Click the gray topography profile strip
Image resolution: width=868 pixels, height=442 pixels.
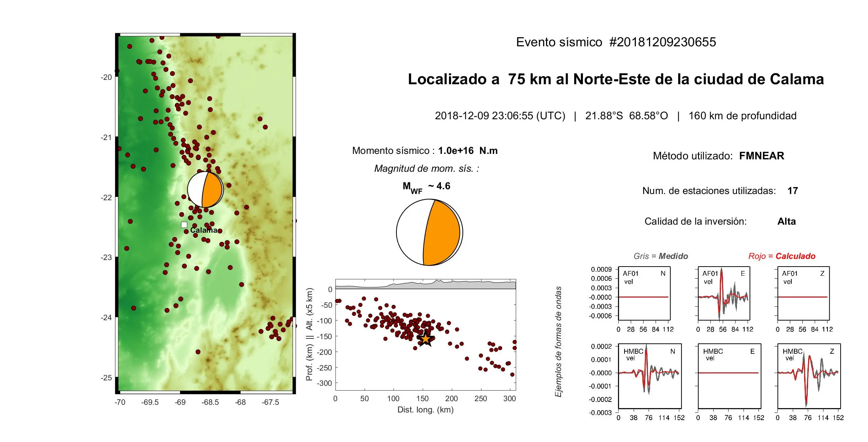(x=426, y=284)
